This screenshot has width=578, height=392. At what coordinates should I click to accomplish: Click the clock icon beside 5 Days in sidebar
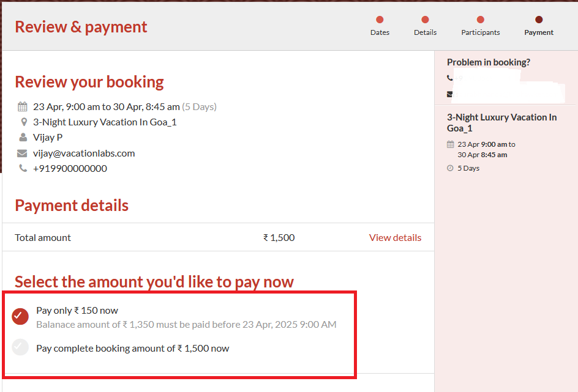point(451,168)
